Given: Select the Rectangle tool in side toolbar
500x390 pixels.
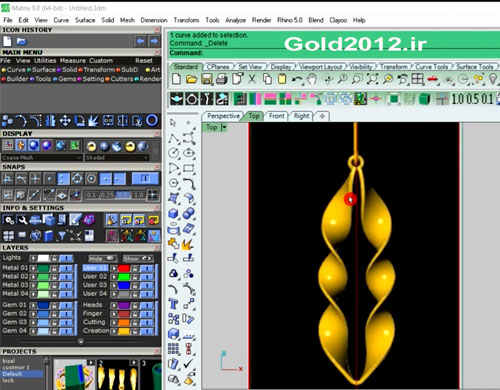Looking at the screenshot, I should (x=188, y=168).
